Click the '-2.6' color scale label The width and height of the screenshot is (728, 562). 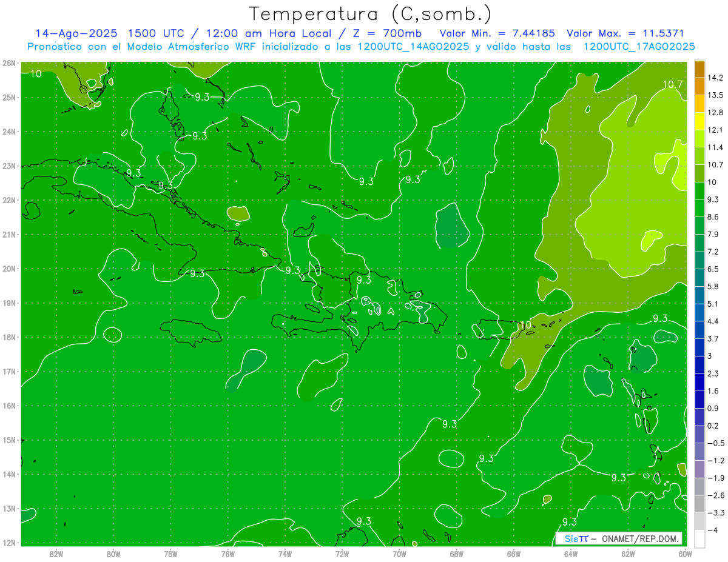(716, 495)
